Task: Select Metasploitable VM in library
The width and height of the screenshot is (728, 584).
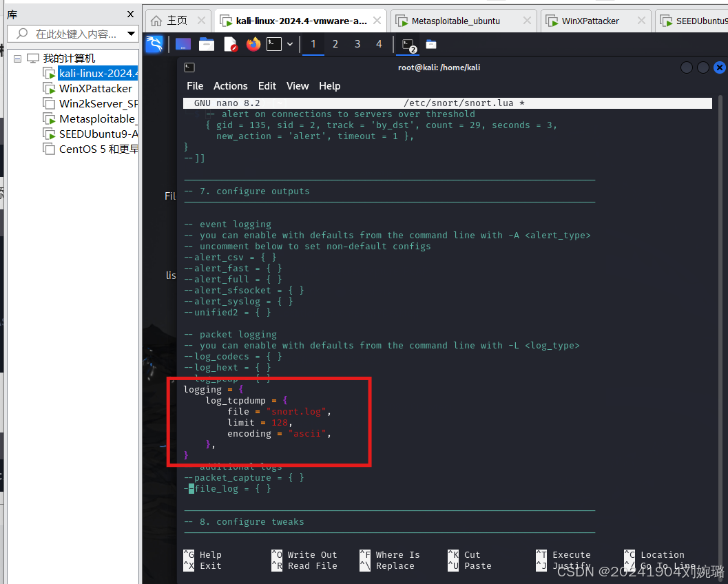Action: [x=98, y=119]
